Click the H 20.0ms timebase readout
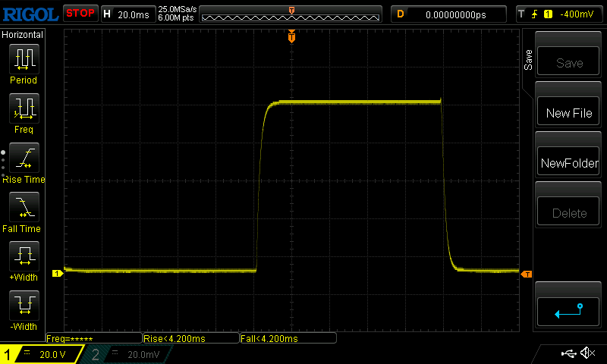 pos(128,14)
